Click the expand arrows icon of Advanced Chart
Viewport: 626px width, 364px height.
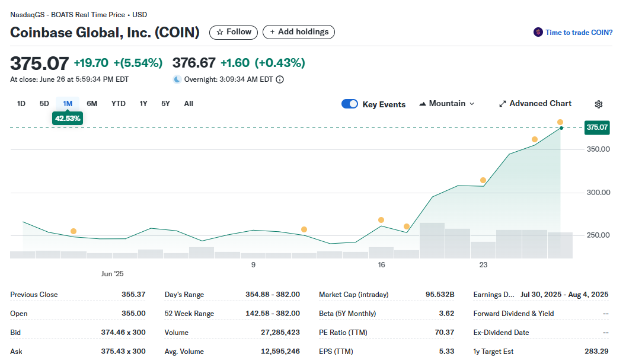pyautogui.click(x=503, y=104)
